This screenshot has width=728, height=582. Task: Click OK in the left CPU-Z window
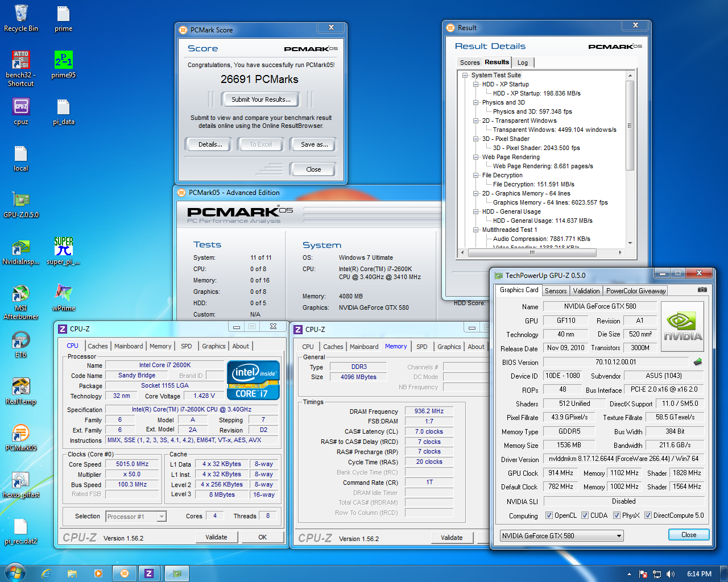[262, 537]
